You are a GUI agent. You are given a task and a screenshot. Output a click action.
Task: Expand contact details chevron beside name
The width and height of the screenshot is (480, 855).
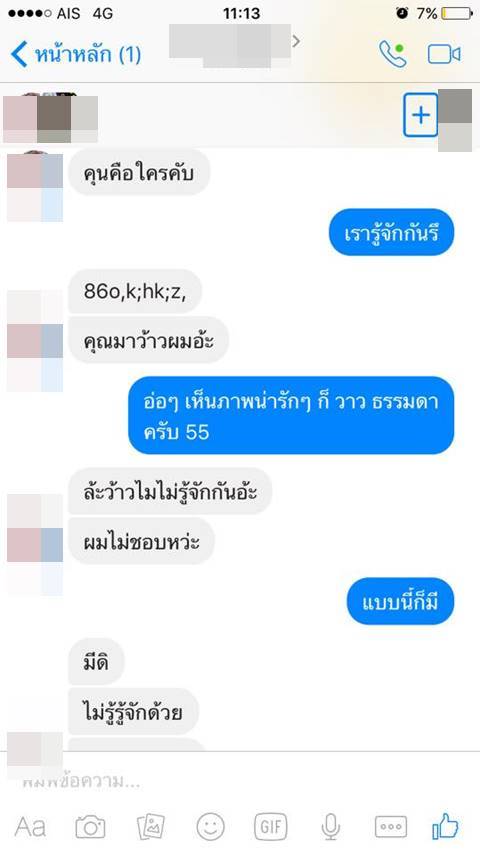click(296, 40)
